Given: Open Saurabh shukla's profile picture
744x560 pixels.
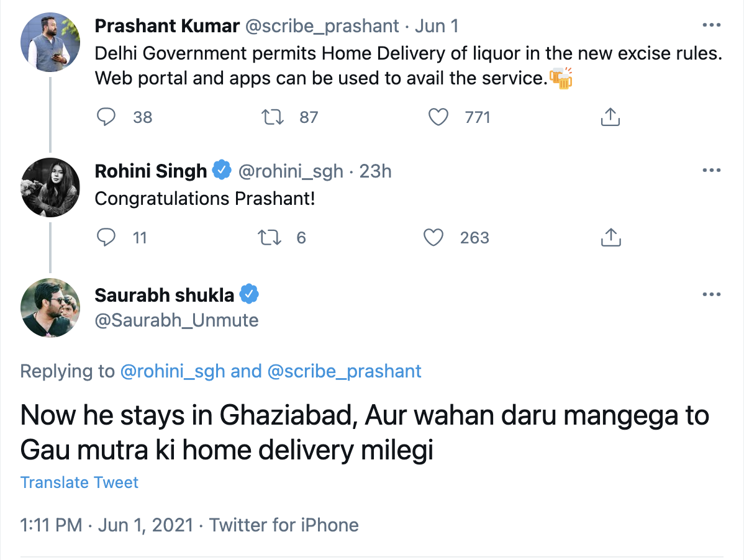Looking at the screenshot, I should click(x=50, y=308).
